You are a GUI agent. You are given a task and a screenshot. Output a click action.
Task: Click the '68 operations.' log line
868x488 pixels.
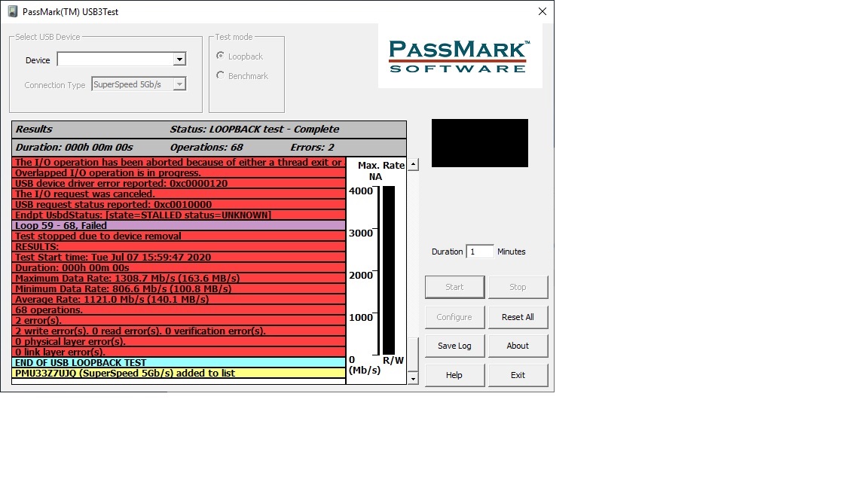(179, 310)
